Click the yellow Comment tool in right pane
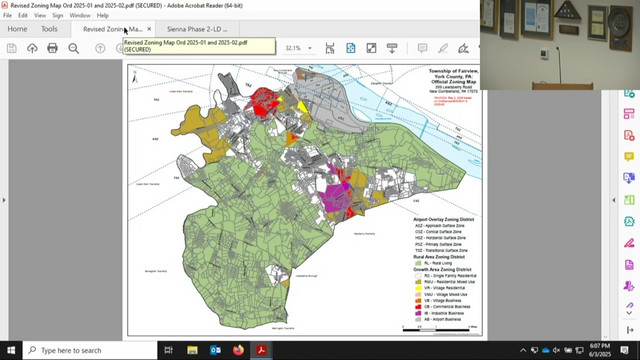 (x=629, y=157)
